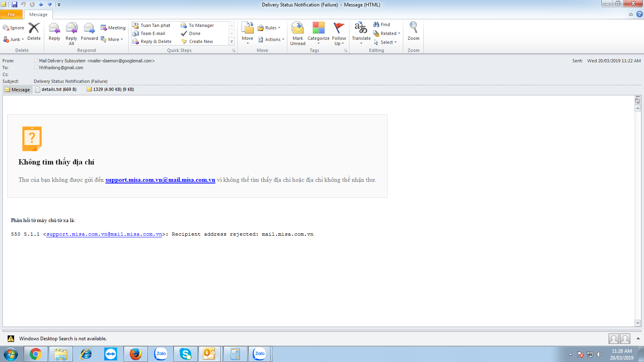Expand the Categorize color dropdown
The width and height of the screenshot is (644, 362).
318,33
